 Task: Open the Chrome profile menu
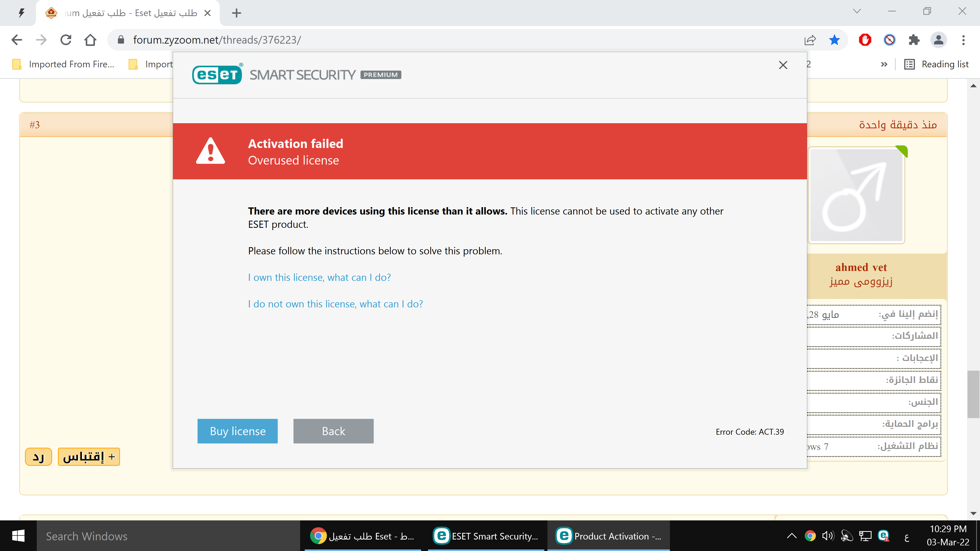(x=939, y=40)
